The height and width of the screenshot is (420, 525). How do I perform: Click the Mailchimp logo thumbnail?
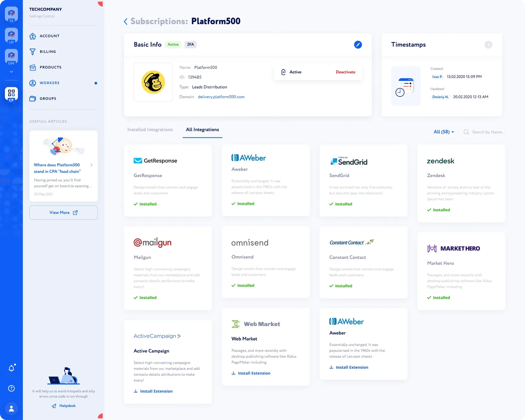coord(153,82)
